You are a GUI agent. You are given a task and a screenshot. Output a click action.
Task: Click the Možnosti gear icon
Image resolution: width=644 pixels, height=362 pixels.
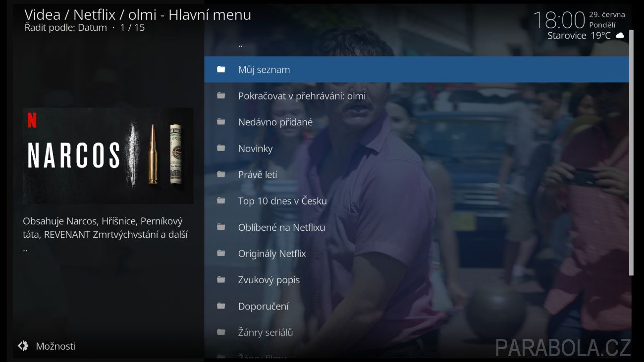23,346
